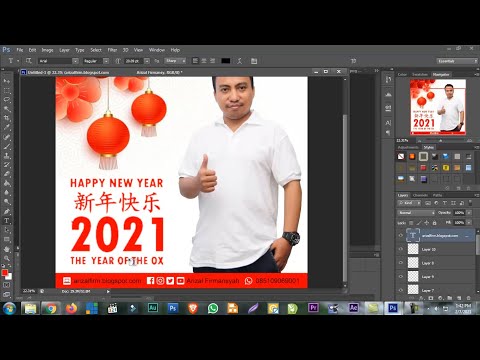Select the Eraser tool
Image resolution: width=480 pixels, height=360 pixels.
[x=7, y=174]
